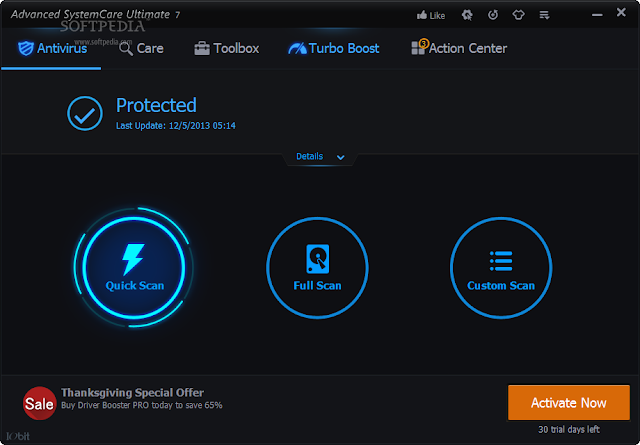Close the Advanced SystemCare window
This screenshot has width=640, height=445.
[x=621, y=13]
